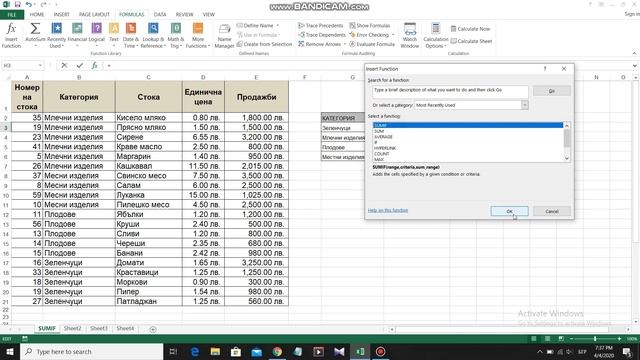
Task: Open File Explorer from the taskbar
Action: pos(216,351)
